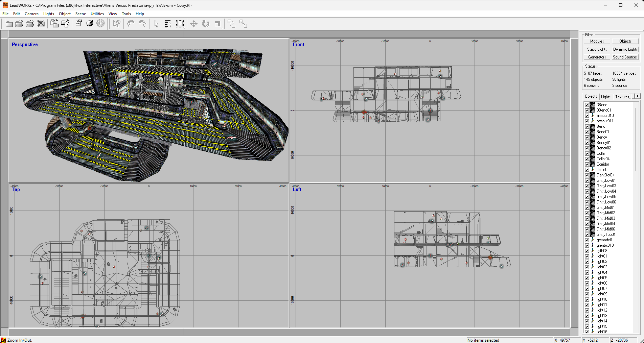
Task: Hide the Bend object via checkbox
Action: point(587,126)
